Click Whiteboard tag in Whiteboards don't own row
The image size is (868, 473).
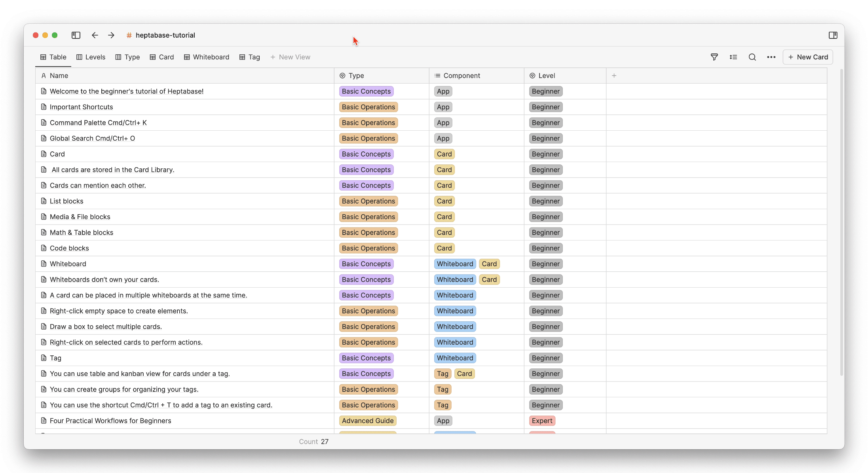[x=455, y=280]
